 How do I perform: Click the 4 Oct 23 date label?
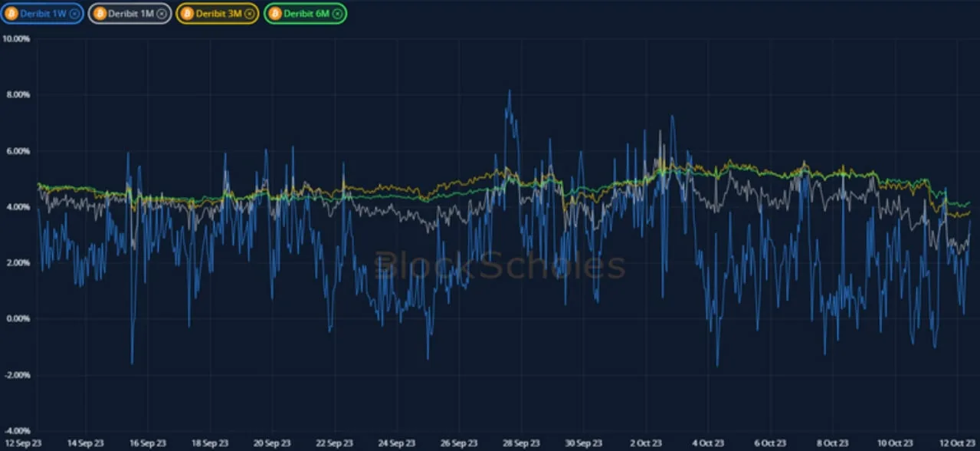point(708,443)
